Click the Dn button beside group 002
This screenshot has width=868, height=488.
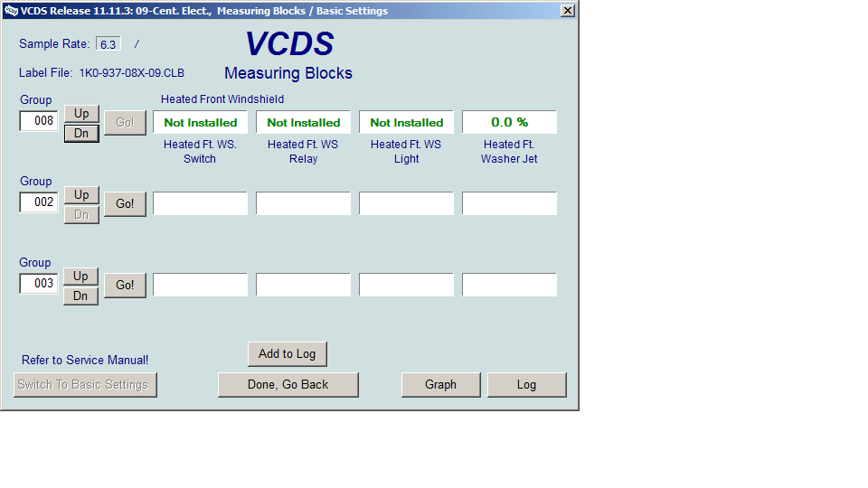pos(81,215)
